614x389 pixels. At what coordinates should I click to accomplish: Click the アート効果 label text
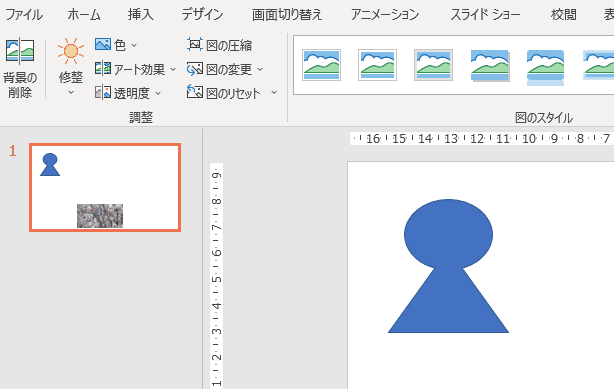click(x=139, y=70)
